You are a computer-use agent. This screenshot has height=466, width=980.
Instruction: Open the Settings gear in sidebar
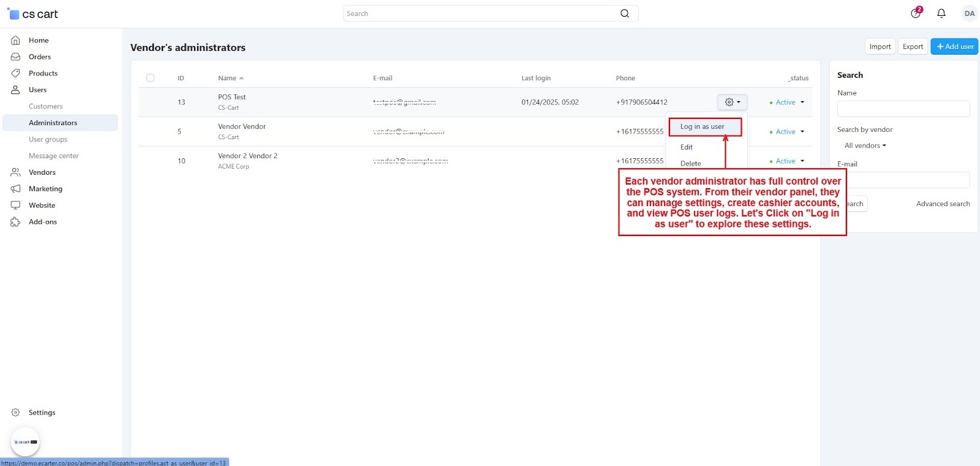[16, 413]
